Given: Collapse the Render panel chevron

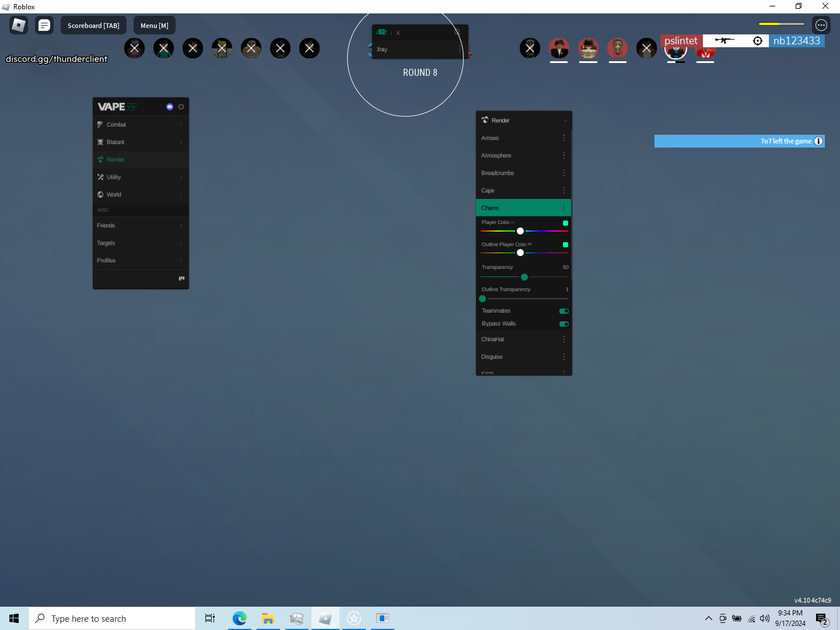Looking at the screenshot, I should pos(565,120).
